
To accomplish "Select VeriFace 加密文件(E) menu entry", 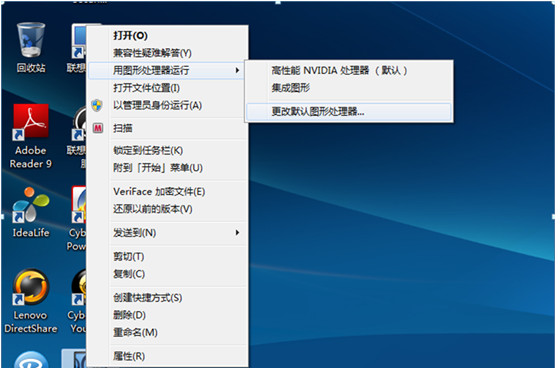I will pyautogui.click(x=168, y=192).
